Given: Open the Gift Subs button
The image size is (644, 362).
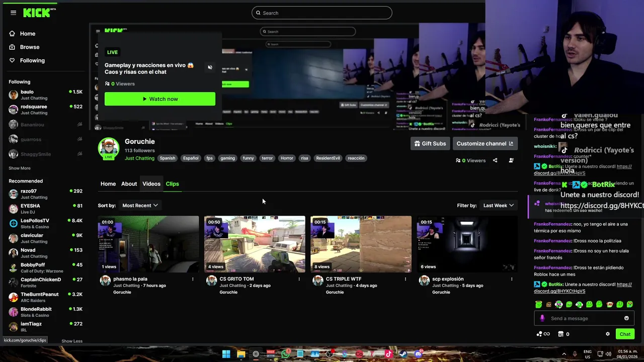Looking at the screenshot, I should tap(430, 143).
